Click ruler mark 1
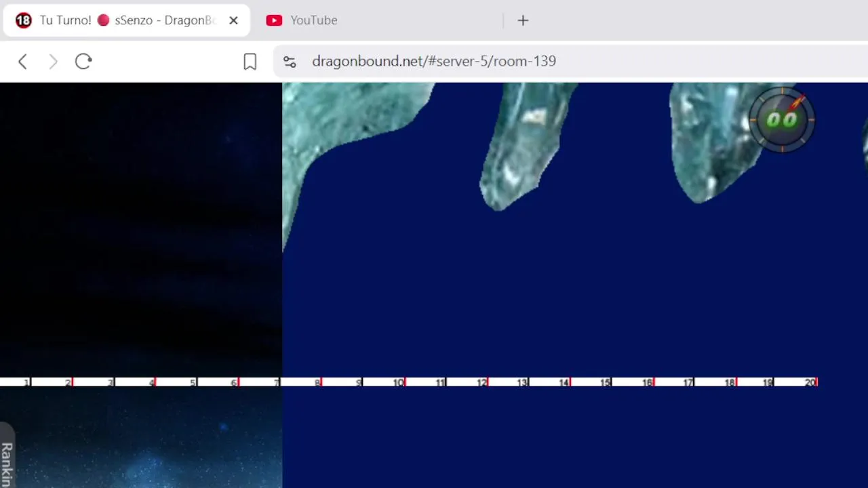The height and width of the screenshot is (488, 868). (27, 382)
